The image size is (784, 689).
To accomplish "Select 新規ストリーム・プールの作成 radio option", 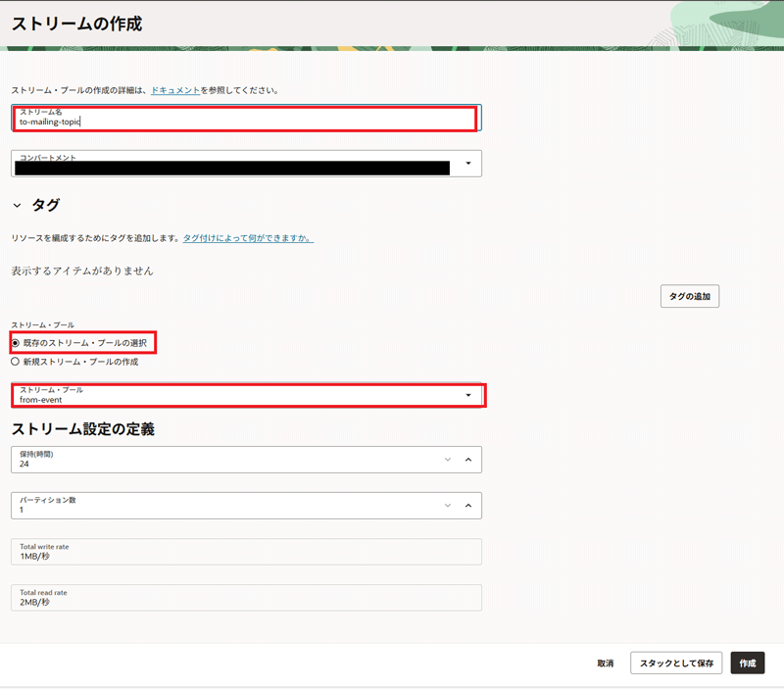I will tap(16, 362).
